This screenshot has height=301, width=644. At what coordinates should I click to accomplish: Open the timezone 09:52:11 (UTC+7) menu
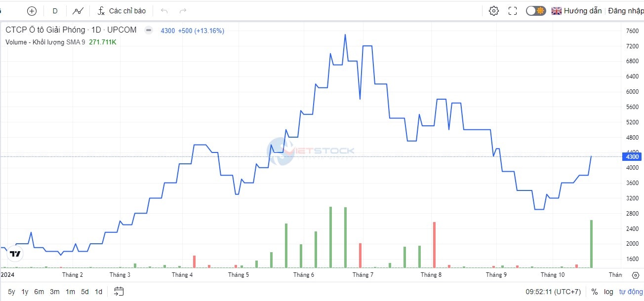coord(553,292)
